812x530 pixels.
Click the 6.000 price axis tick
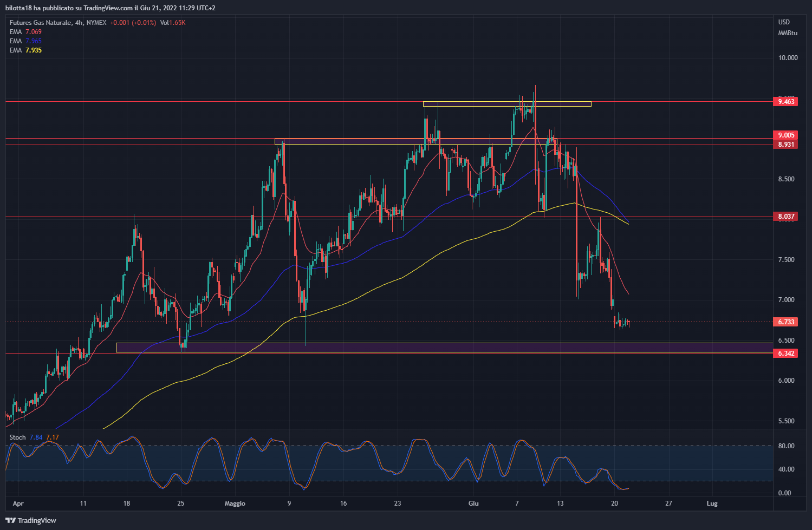tap(786, 381)
